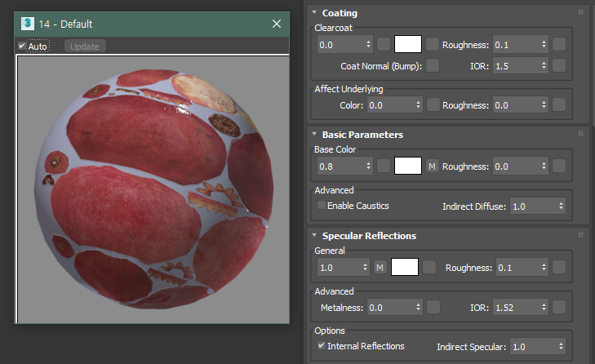Click the Clearcoat IOR map slot button
595x364 pixels.
click(x=559, y=65)
